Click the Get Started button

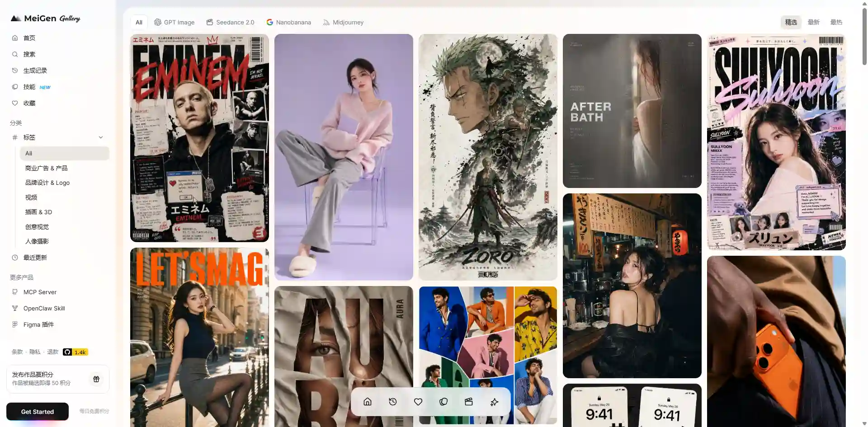pos(38,412)
